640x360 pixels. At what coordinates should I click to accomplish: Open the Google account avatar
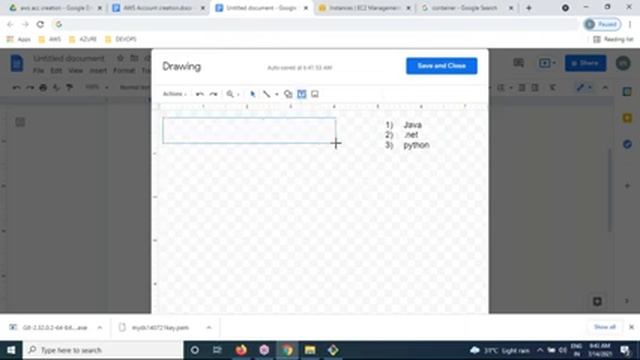tap(623, 63)
